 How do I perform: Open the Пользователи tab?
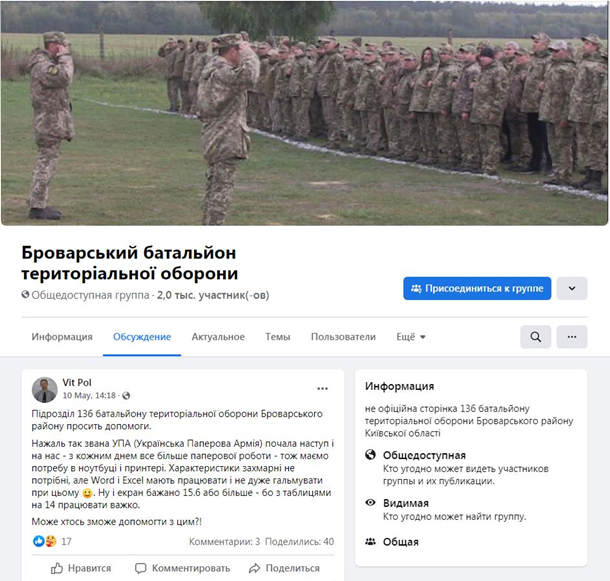(x=343, y=337)
